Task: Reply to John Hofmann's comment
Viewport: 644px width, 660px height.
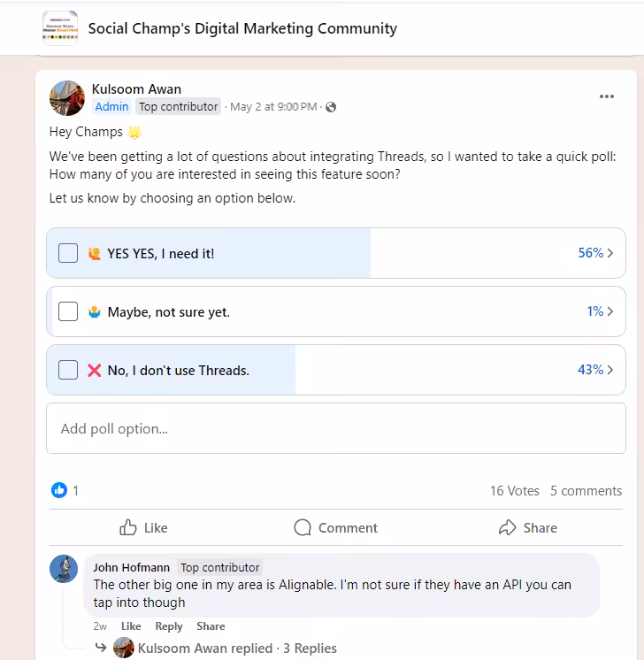Action: pyautogui.click(x=169, y=626)
